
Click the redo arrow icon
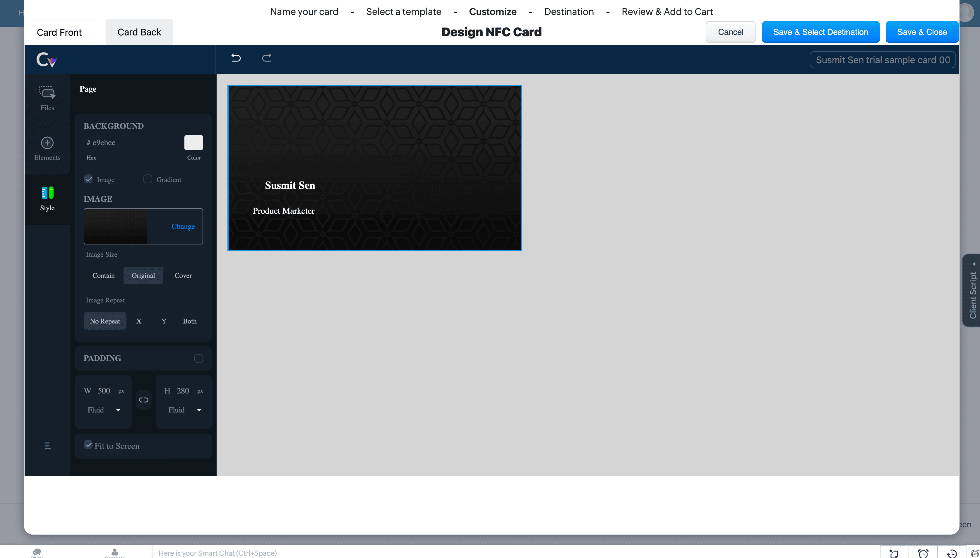click(x=267, y=58)
